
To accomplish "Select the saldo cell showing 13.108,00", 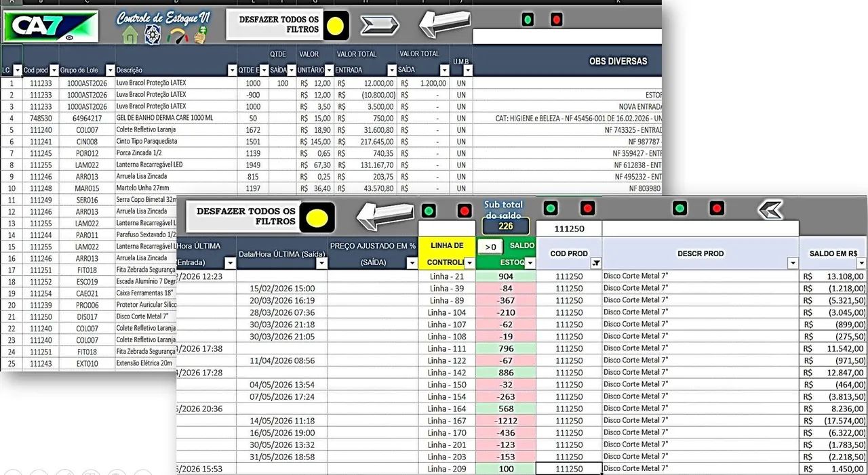I will [x=833, y=276].
